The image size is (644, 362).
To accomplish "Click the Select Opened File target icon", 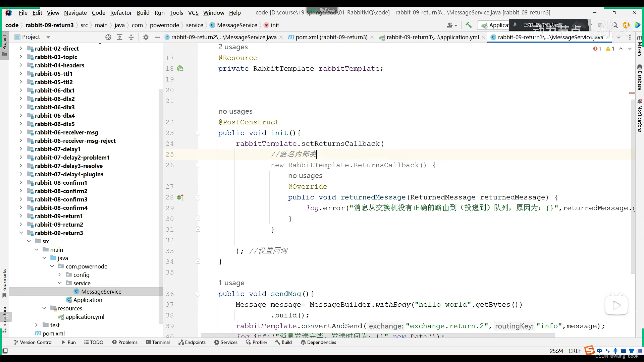I will click(108, 37).
